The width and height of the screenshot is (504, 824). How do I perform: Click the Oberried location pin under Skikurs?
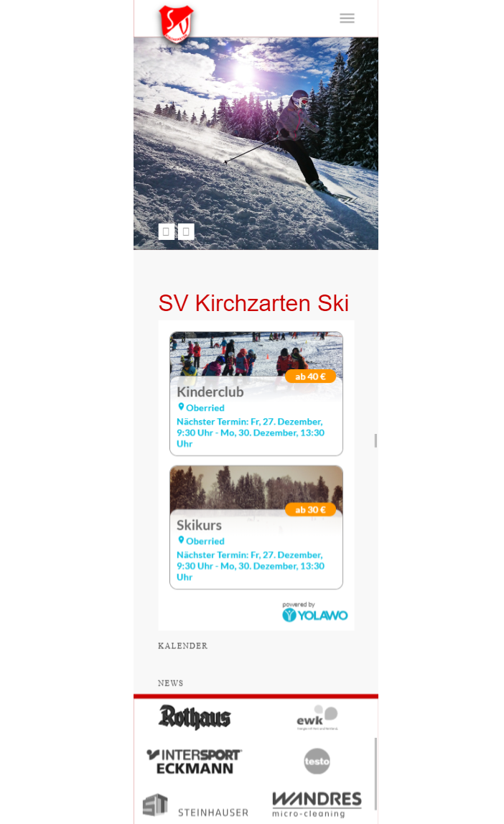tap(181, 540)
